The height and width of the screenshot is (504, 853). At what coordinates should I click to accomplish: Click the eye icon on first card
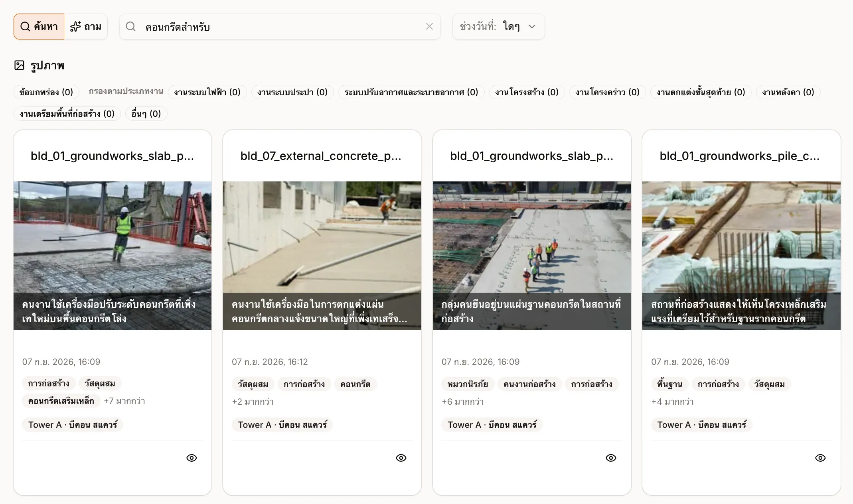[x=192, y=458]
